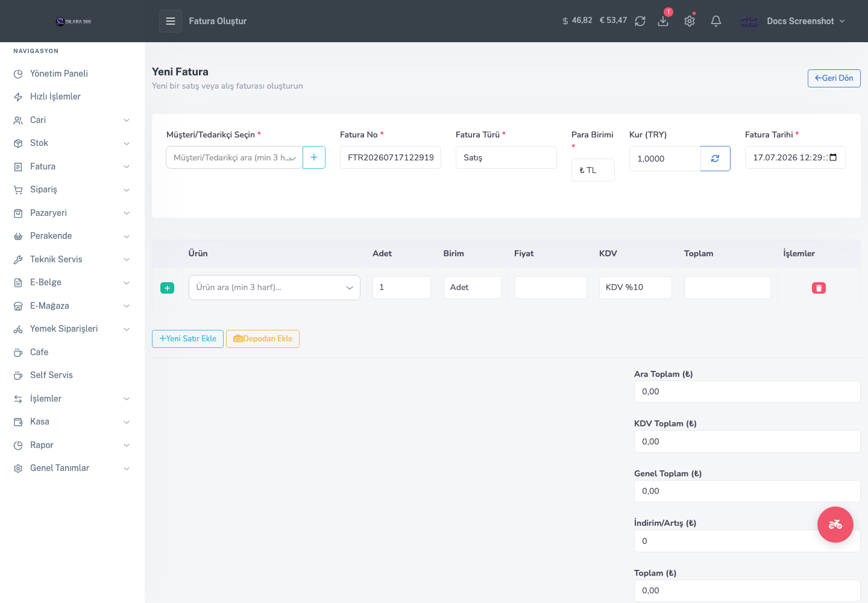Click the Depodan Ekle button
Viewport: 868px width, 603px height.
(263, 339)
